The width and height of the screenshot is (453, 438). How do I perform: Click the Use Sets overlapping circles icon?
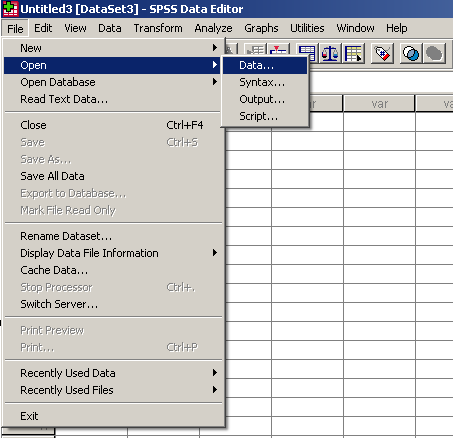click(x=411, y=53)
